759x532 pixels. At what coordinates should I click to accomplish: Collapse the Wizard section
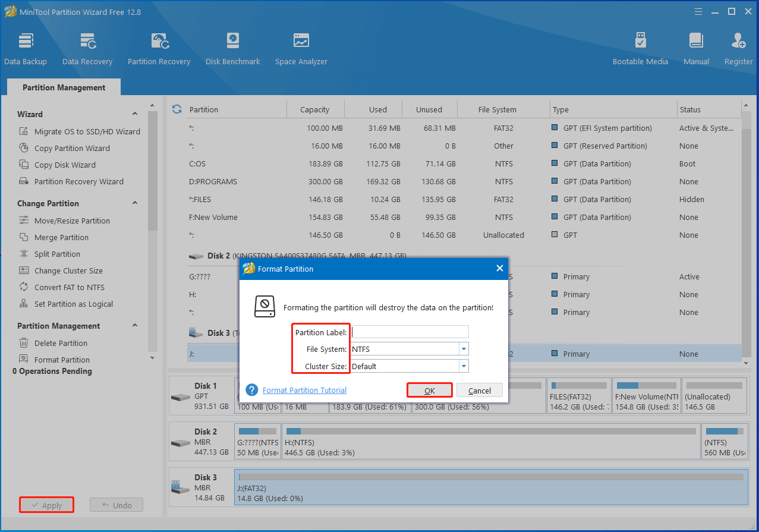tap(135, 114)
